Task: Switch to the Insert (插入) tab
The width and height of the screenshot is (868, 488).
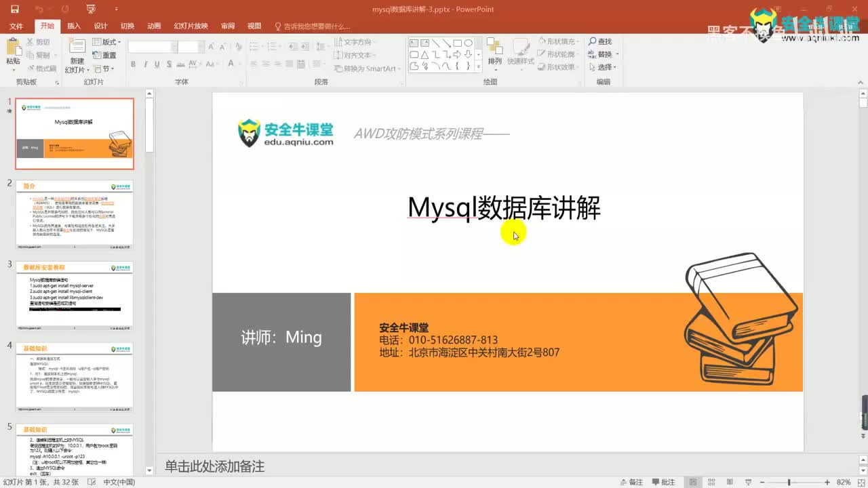Action: click(x=74, y=26)
